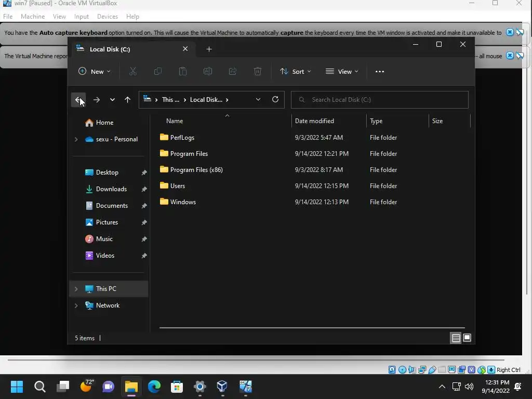Open VirtualBox Devices menu
This screenshot has width=532, height=399.
coord(108,16)
